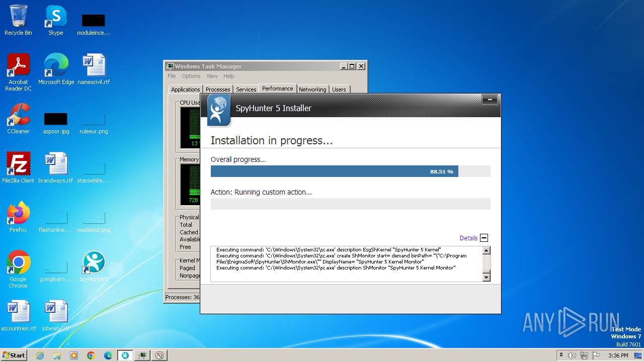Viewport: 644px width, 362px height.
Task: Open CCleaner desktop shortcut
Action: click(18, 119)
